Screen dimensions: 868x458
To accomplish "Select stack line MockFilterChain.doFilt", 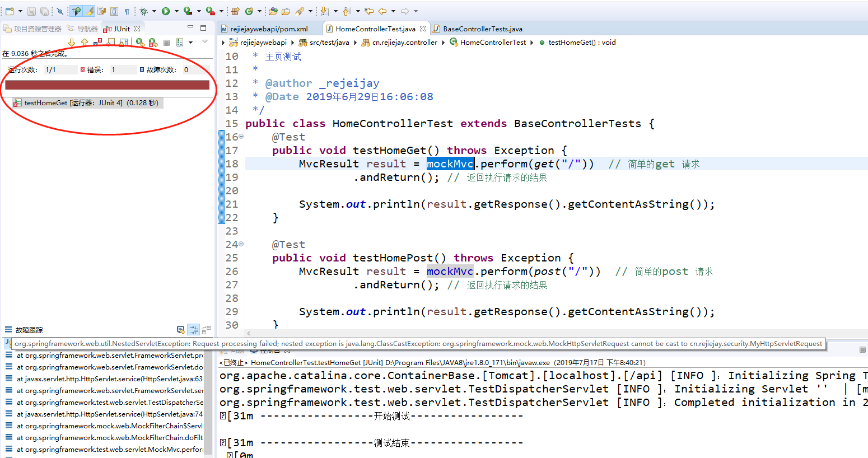I will (x=104, y=438).
